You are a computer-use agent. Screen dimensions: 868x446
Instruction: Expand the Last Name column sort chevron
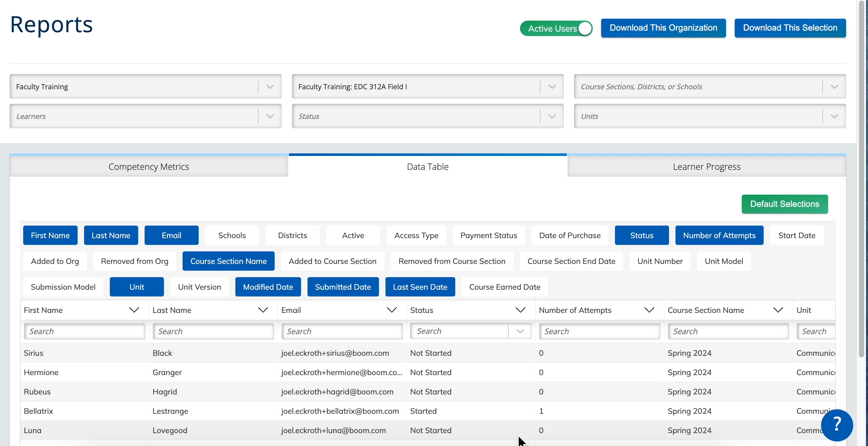pyautogui.click(x=263, y=310)
